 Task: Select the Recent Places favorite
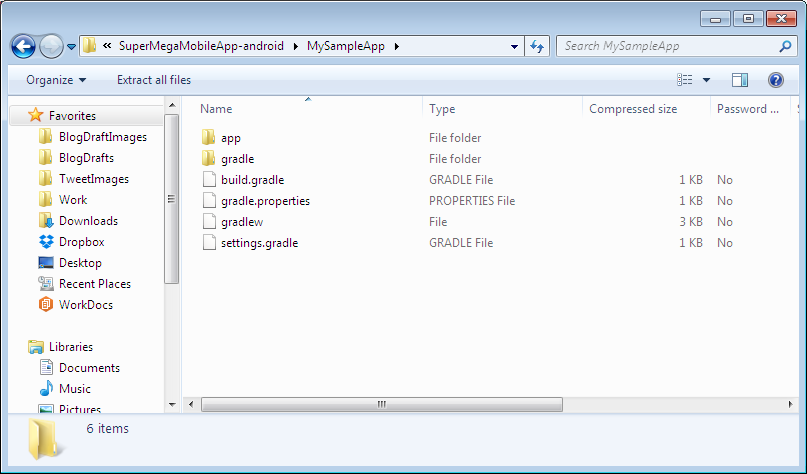click(x=94, y=284)
